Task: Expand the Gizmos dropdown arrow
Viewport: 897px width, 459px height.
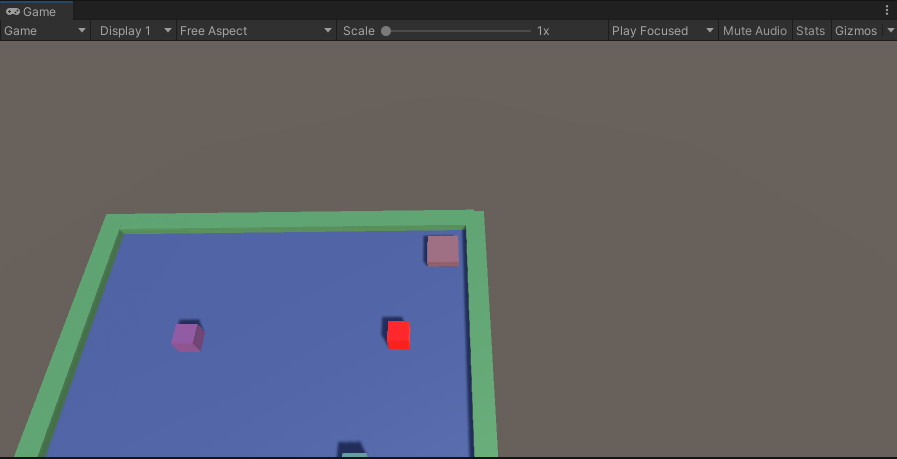Action: pos(890,31)
